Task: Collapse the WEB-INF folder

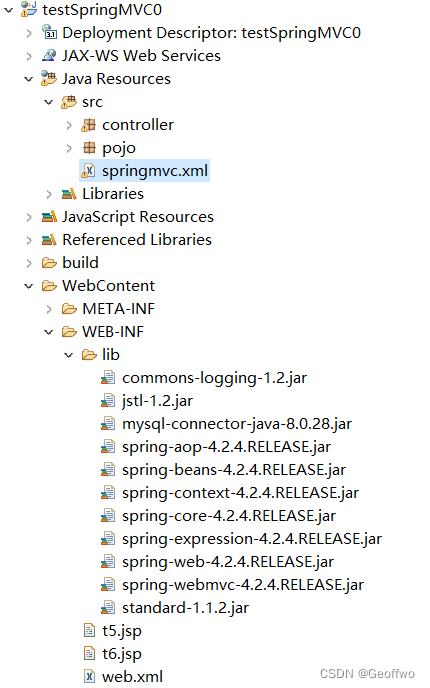Action: [49, 332]
